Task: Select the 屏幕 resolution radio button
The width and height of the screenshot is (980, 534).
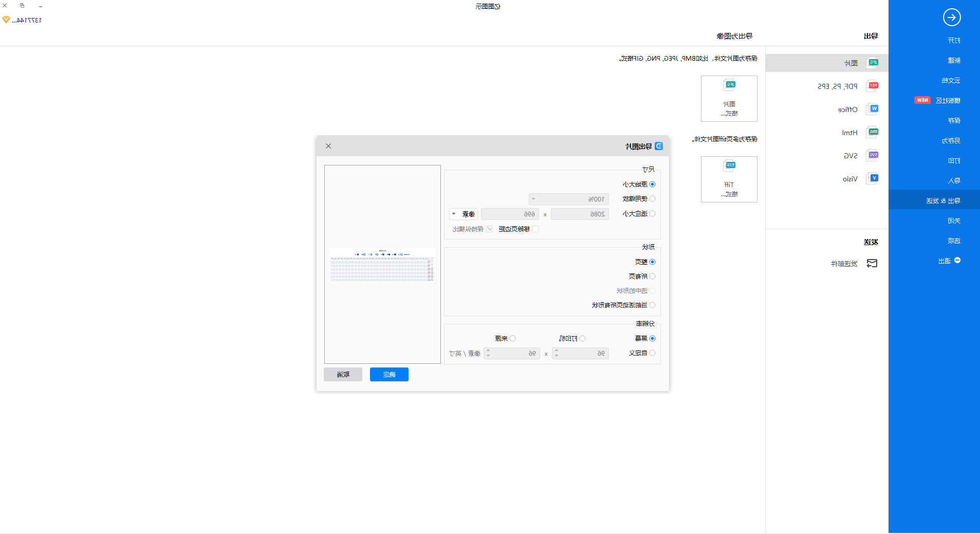Action: pyautogui.click(x=652, y=338)
